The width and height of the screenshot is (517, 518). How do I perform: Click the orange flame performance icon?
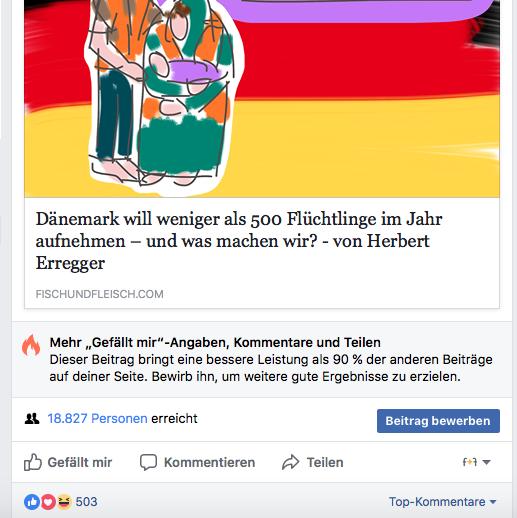[x=31, y=346]
